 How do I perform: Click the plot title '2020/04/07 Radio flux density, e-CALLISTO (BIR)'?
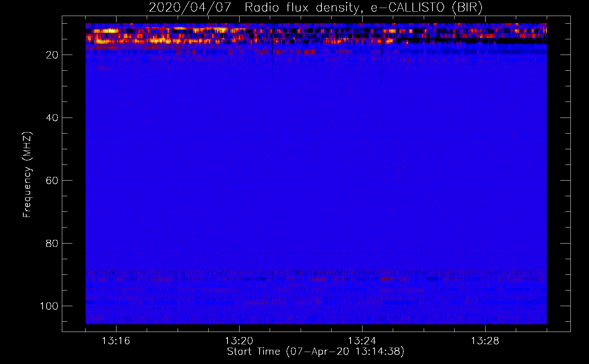[316, 8]
